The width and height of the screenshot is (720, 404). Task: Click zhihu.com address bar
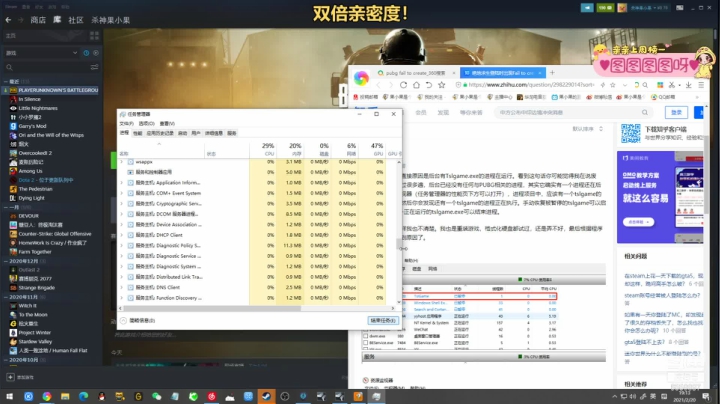pos(530,85)
